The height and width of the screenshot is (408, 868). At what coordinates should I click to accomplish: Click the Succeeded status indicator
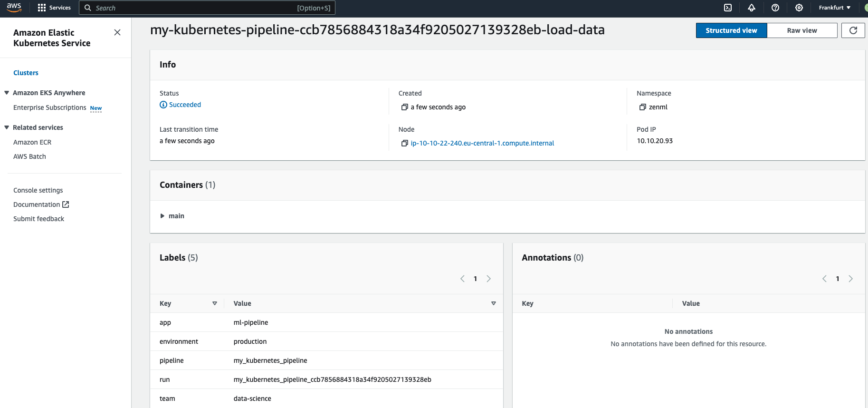click(x=181, y=105)
